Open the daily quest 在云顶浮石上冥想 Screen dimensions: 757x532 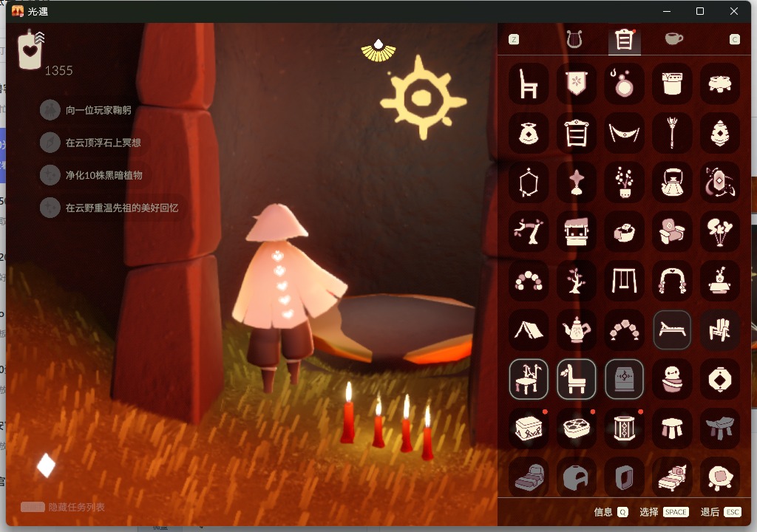pyautogui.click(x=91, y=143)
